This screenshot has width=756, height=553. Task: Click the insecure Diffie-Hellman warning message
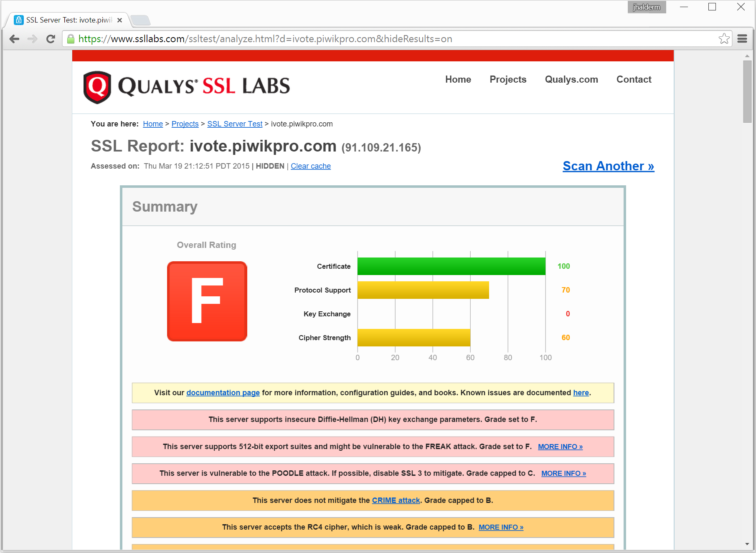tap(373, 420)
